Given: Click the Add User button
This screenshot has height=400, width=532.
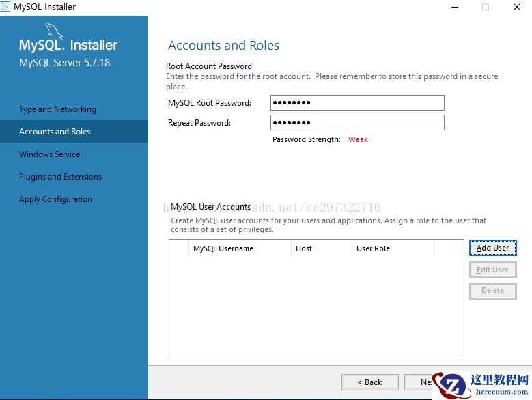Looking at the screenshot, I should click(x=493, y=248).
